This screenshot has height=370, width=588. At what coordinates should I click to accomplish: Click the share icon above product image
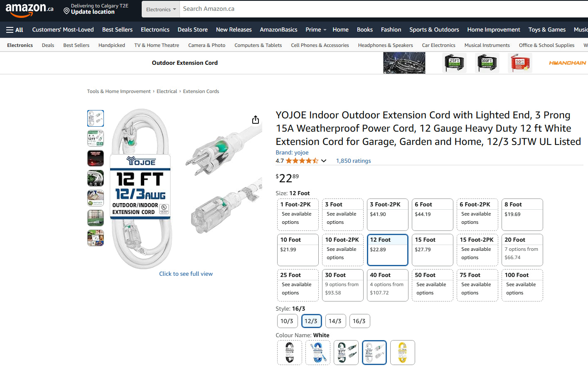point(256,120)
